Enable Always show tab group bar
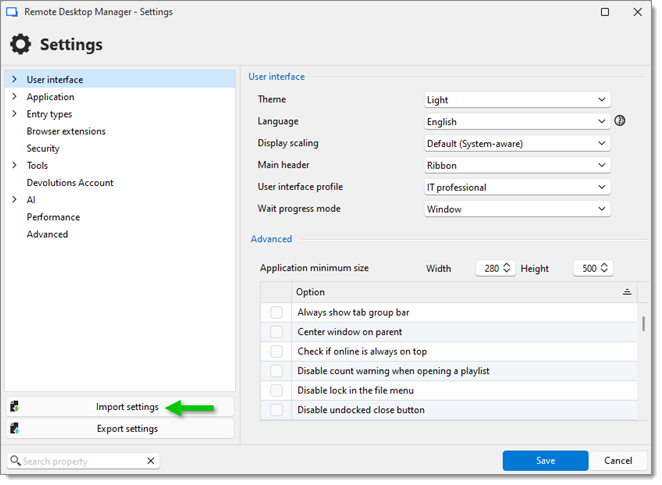 (276, 313)
